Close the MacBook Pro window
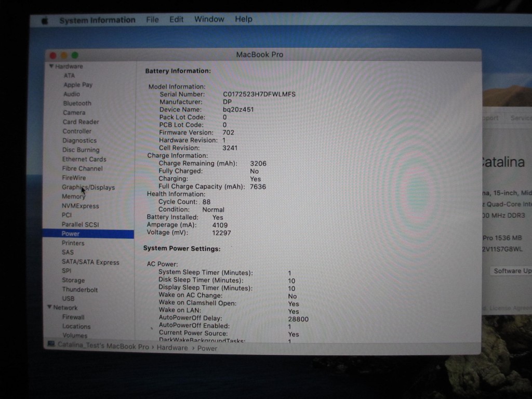Image resolution: width=532 pixels, height=399 pixels. [53, 55]
